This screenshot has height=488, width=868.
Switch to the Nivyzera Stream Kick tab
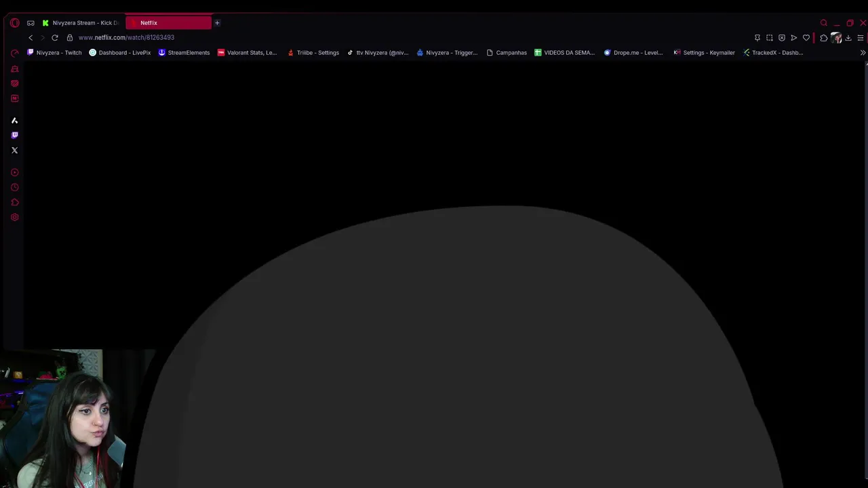81,23
